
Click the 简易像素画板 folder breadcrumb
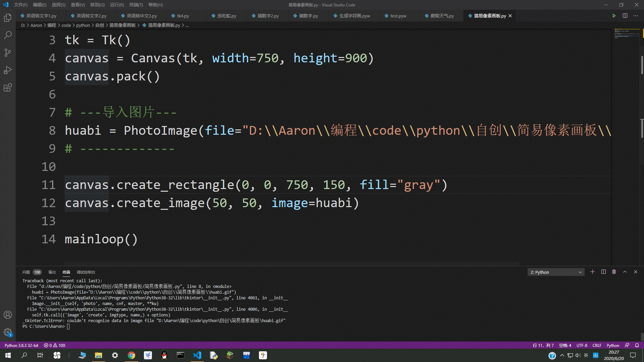tap(122, 25)
